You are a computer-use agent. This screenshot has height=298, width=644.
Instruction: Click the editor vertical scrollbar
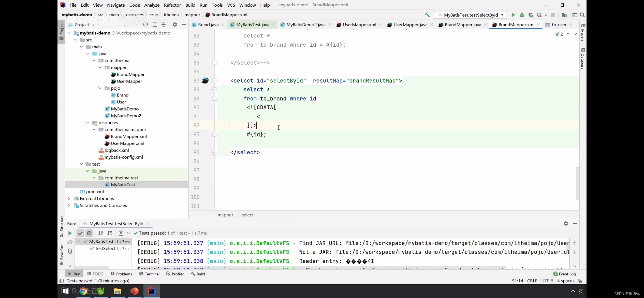coord(577,183)
